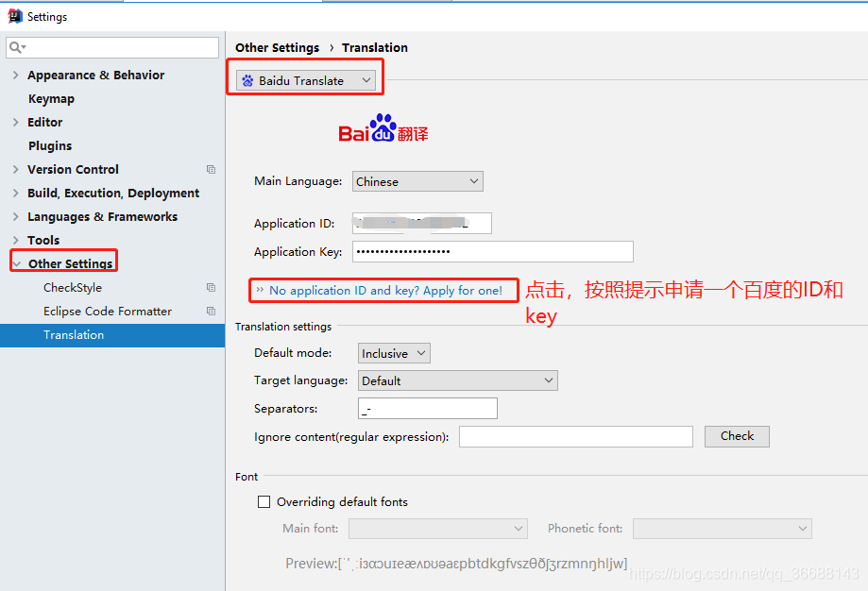
Task: Click 'No application ID and key? Apply for one!' link
Action: pos(386,291)
